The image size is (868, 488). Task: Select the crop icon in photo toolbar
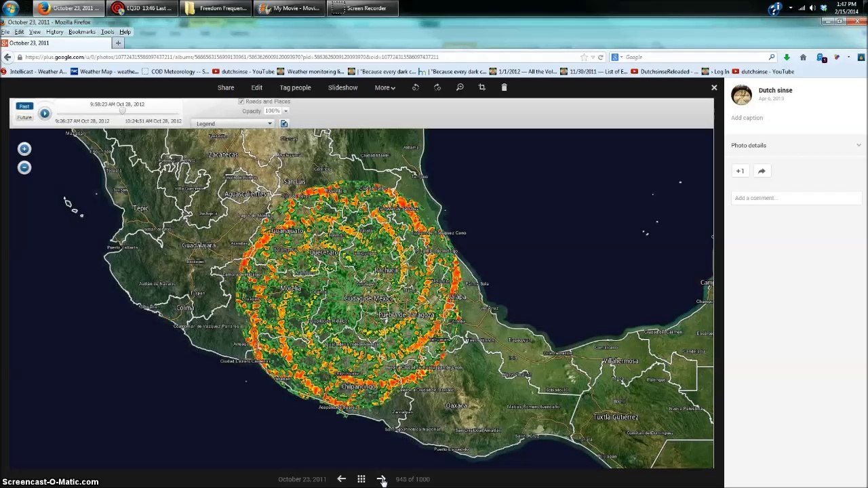coord(482,87)
